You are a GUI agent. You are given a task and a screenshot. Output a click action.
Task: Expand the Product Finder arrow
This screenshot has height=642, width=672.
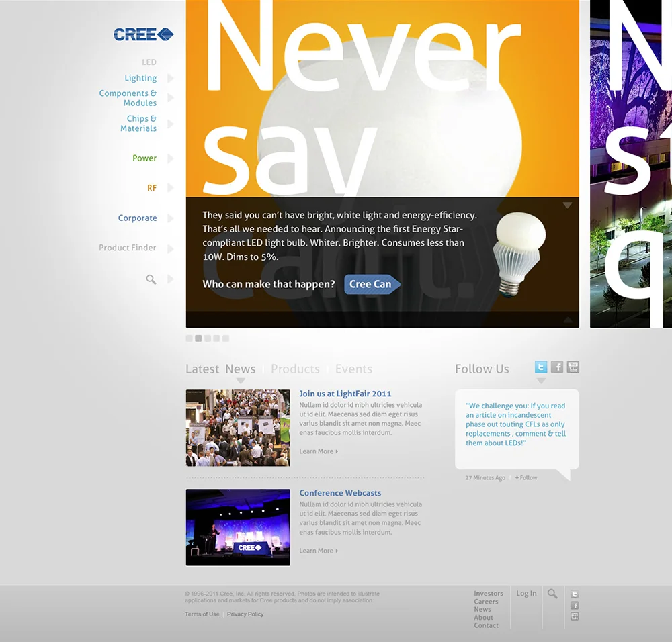coord(171,248)
